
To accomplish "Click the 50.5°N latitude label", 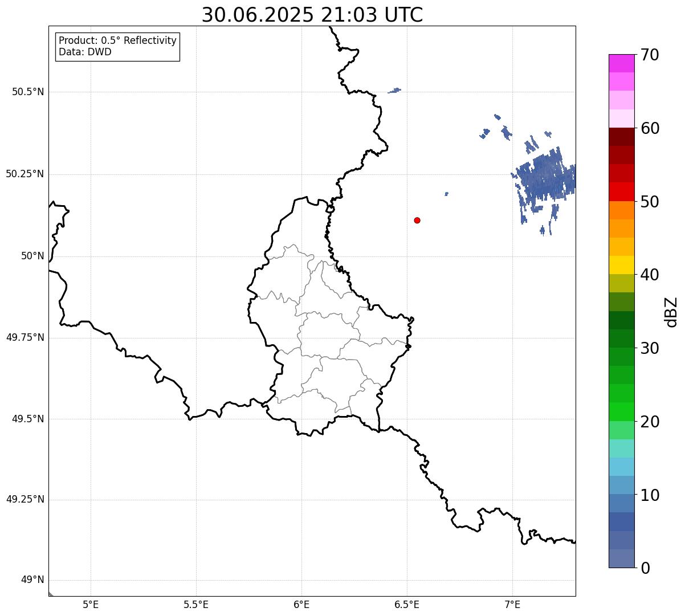I will [28, 92].
